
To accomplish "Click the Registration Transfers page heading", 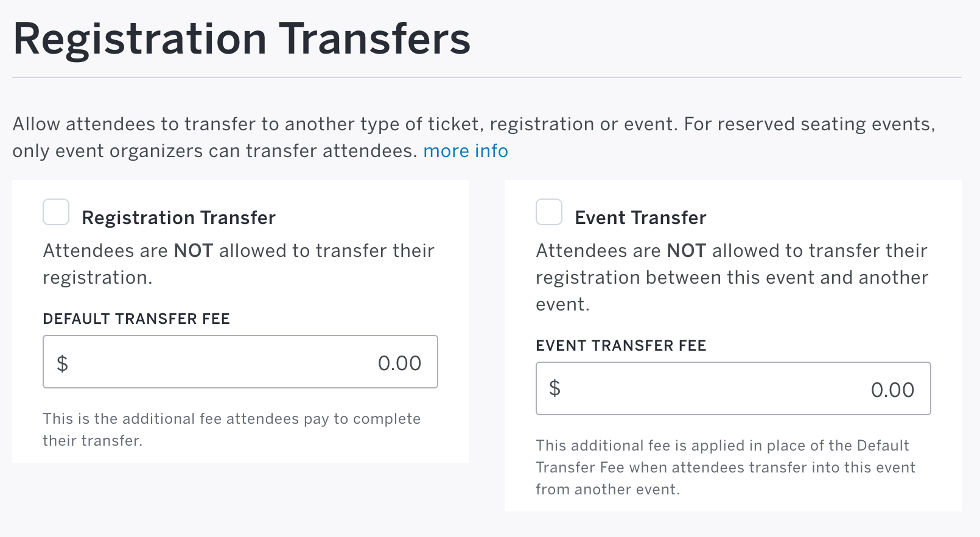I will pos(242,38).
